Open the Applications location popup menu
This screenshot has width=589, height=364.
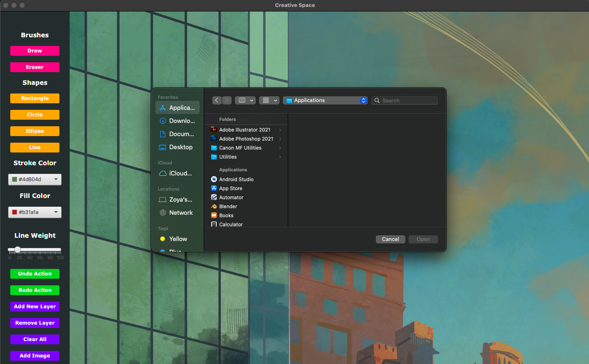coord(325,100)
